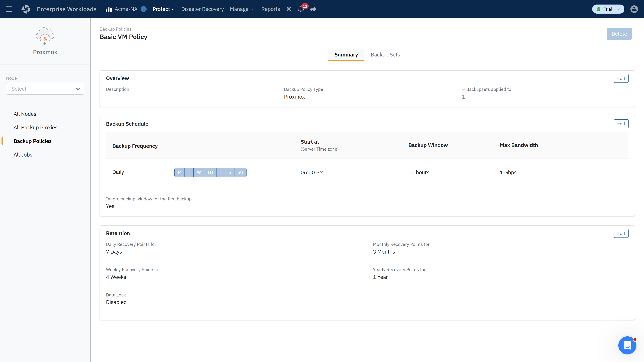Click the Yes value under ignore backup window
The width and height of the screenshot is (644, 362).
110,206
